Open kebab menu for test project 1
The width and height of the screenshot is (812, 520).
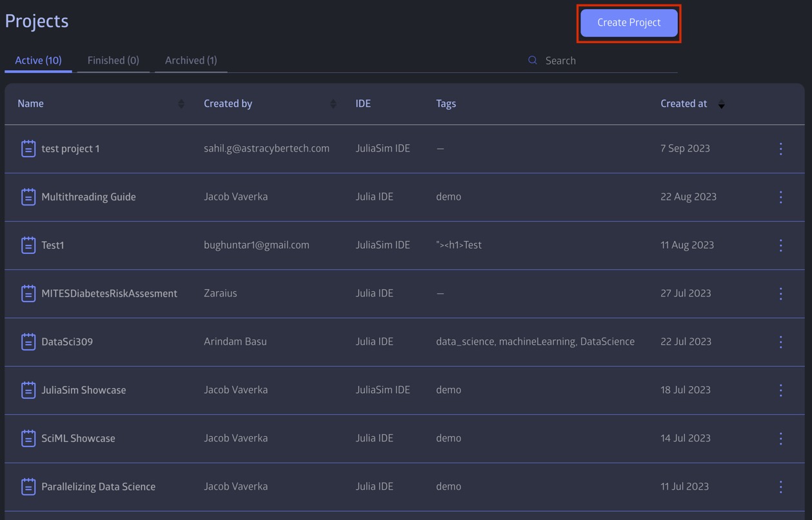click(780, 149)
